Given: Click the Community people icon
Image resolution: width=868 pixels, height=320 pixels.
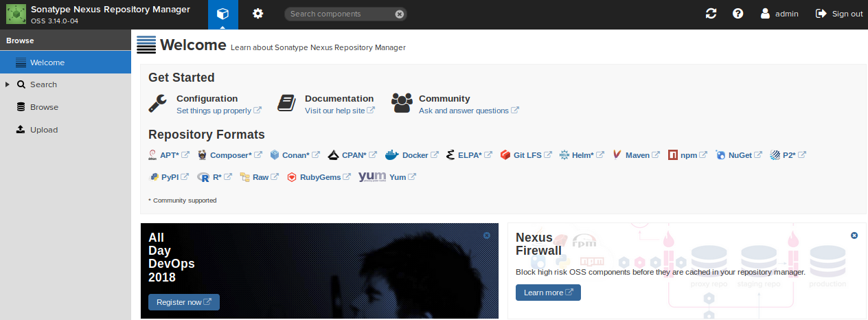Looking at the screenshot, I should pos(402,104).
